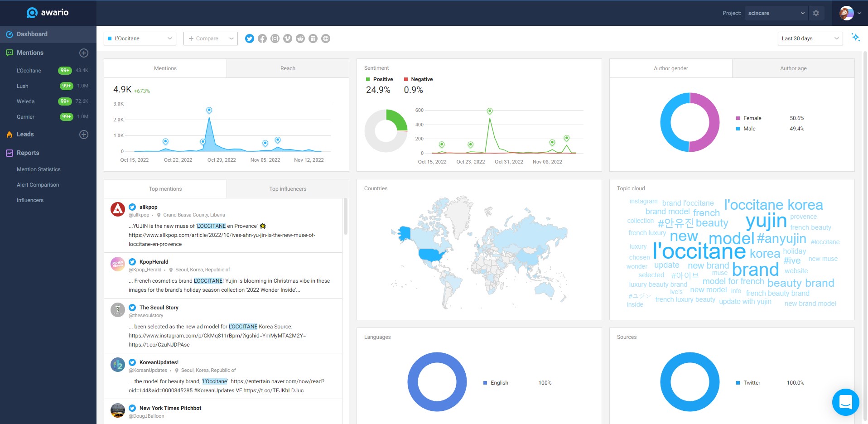This screenshot has width=868, height=424.
Task: Toggle the Instagram source filter icon
Action: click(275, 39)
